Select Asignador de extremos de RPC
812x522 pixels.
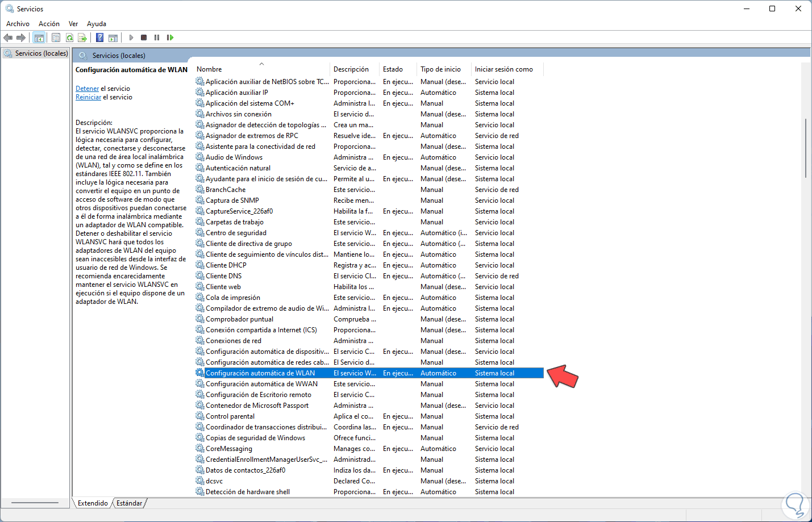(x=369, y=136)
